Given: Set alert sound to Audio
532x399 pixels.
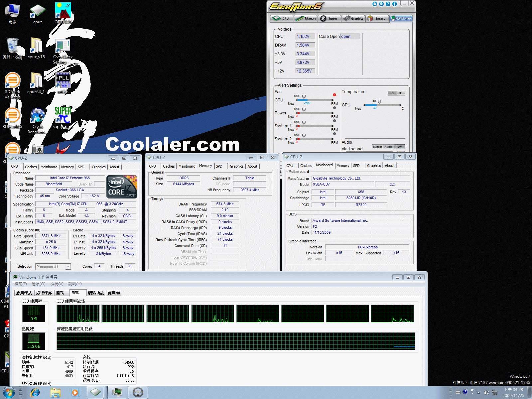Looking at the screenshot, I should (x=388, y=147).
